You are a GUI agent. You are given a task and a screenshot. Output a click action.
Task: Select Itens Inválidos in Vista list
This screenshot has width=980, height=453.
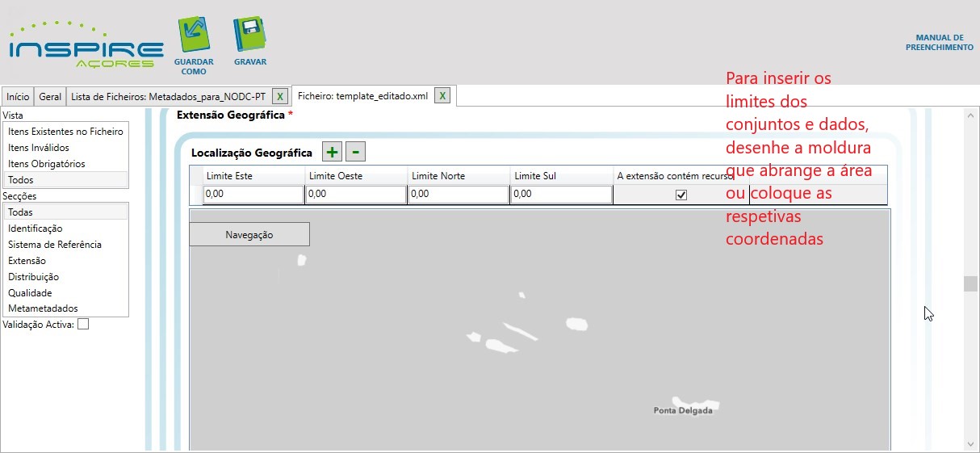click(x=39, y=148)
